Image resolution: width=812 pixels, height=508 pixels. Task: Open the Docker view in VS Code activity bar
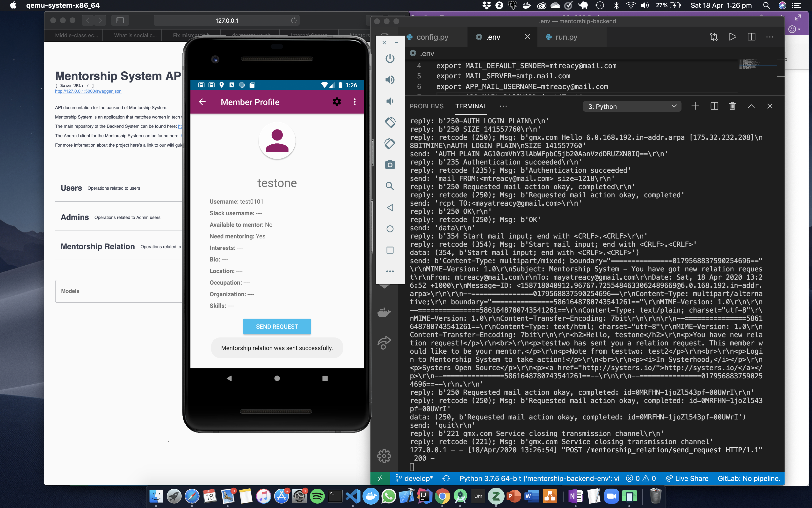[x=384, y=312]
